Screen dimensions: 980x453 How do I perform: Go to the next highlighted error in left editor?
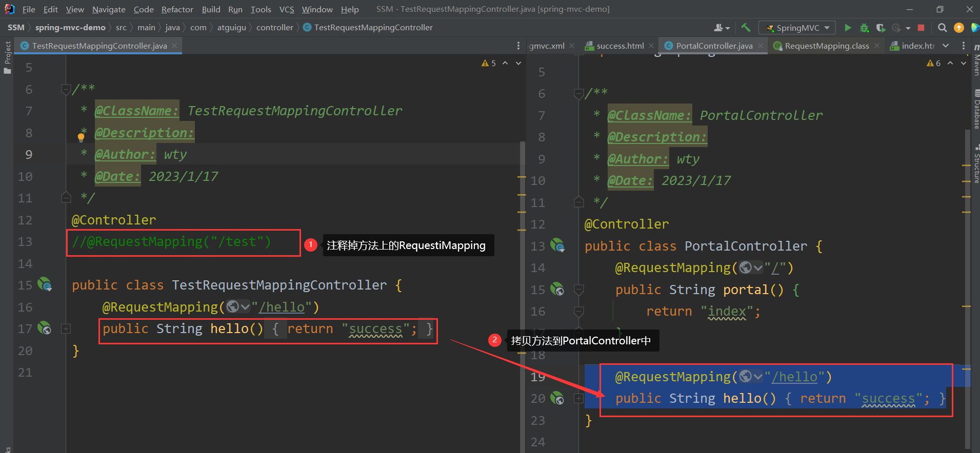click(x=518, y=63)
